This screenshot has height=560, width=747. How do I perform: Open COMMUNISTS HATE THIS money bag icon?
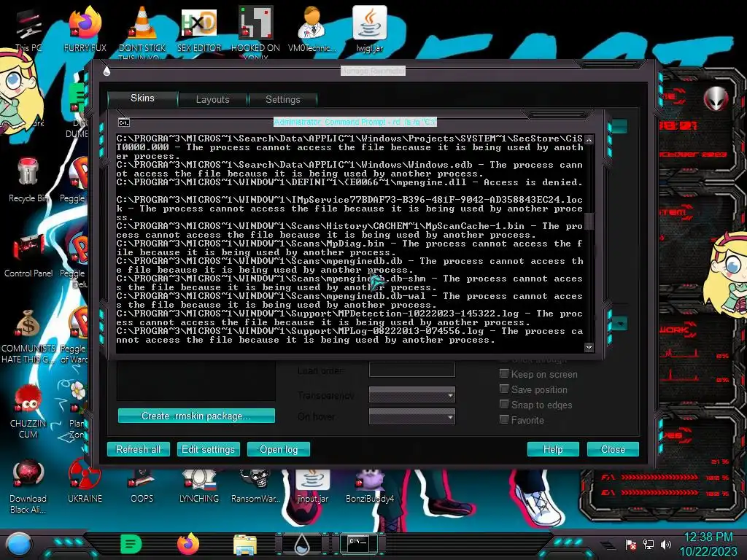(28, 335)
